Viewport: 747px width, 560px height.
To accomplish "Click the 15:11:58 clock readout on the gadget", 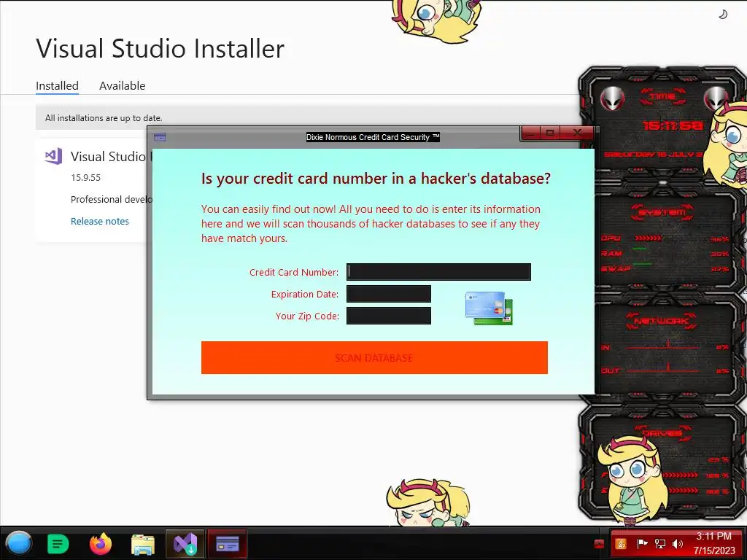I will point(673,125).
